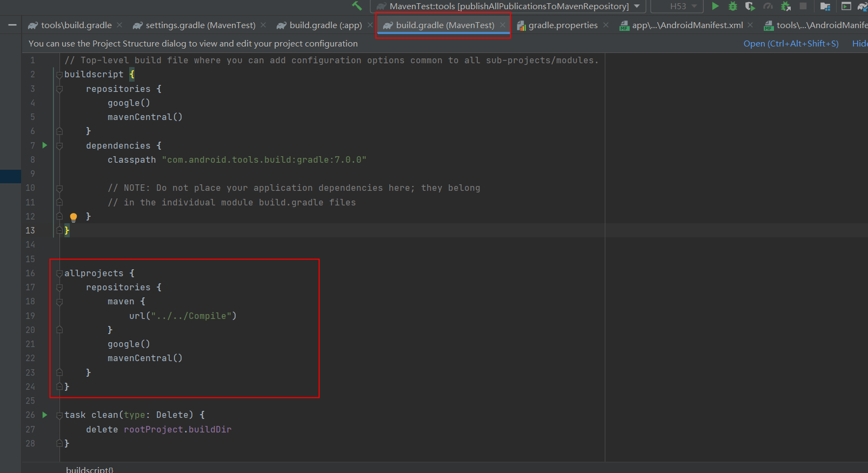Viewport: 868px width, 473px height.
Task: Run the selected configuration with the green play icon
Action: (x=715, y=6)
